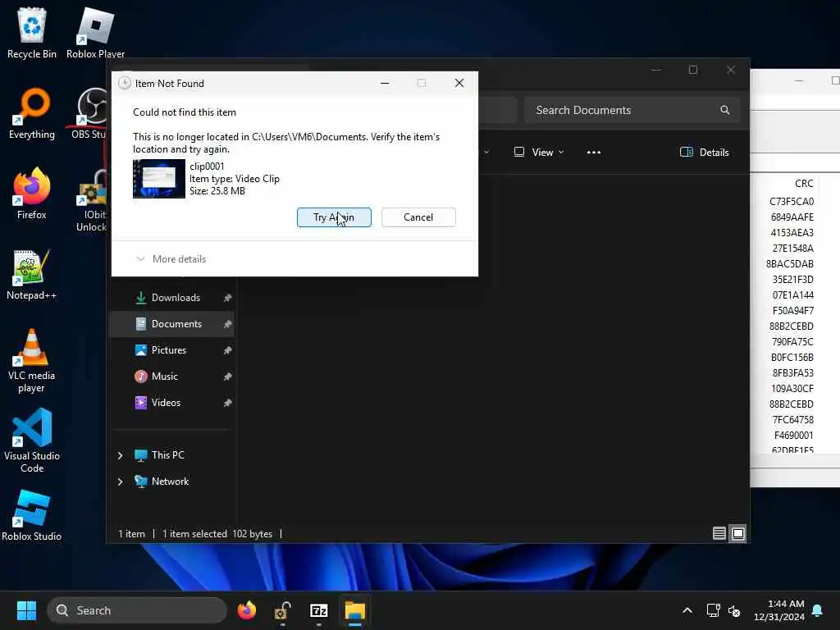Open the notifications bell icon

pyautogui.click(x=818, y=610)
